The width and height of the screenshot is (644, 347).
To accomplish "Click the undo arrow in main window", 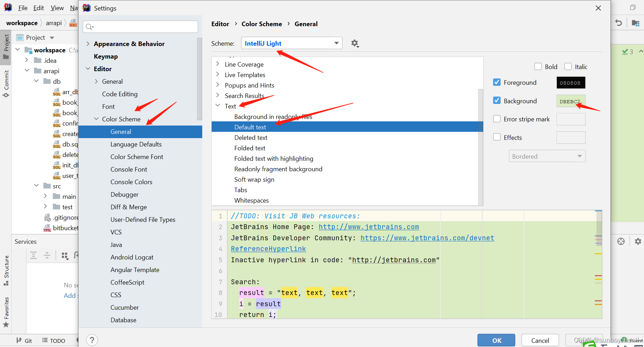I will tap(619, 23).
